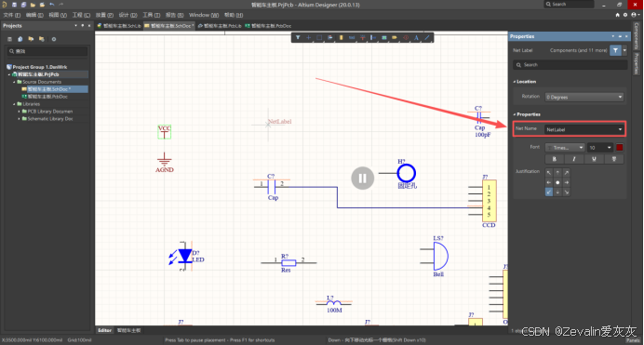Click the Editor tab at bottom
The image size is (644, 345).
coord(104,330)
